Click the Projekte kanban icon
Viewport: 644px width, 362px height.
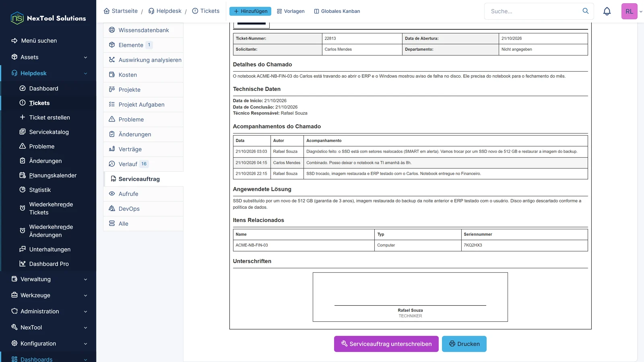(x=112, y=90)
